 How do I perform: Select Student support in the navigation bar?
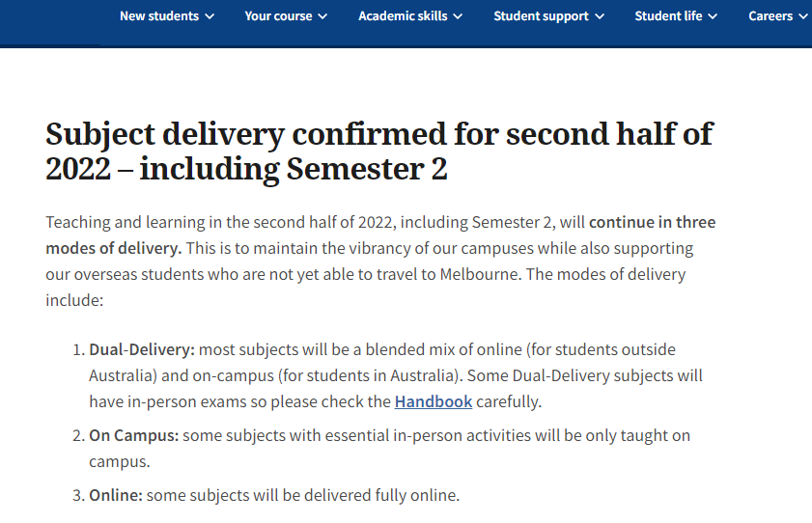click(x=541, y=15)
